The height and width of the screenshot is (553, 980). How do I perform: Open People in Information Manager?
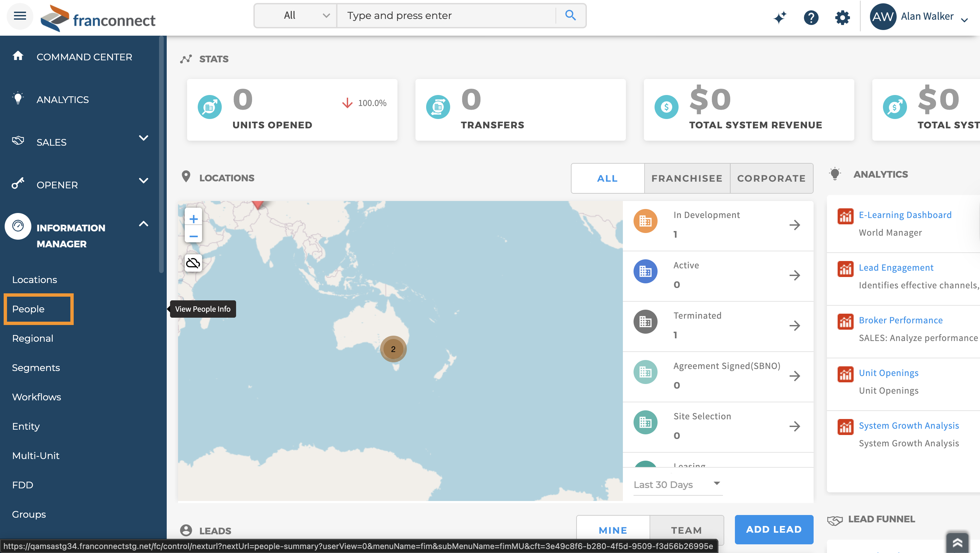(x=29, y=309)
